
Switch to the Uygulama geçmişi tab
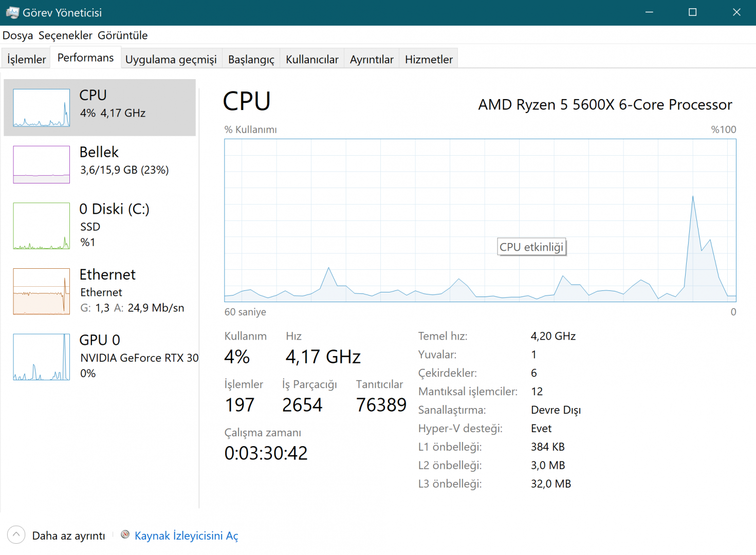pos(171,60)
